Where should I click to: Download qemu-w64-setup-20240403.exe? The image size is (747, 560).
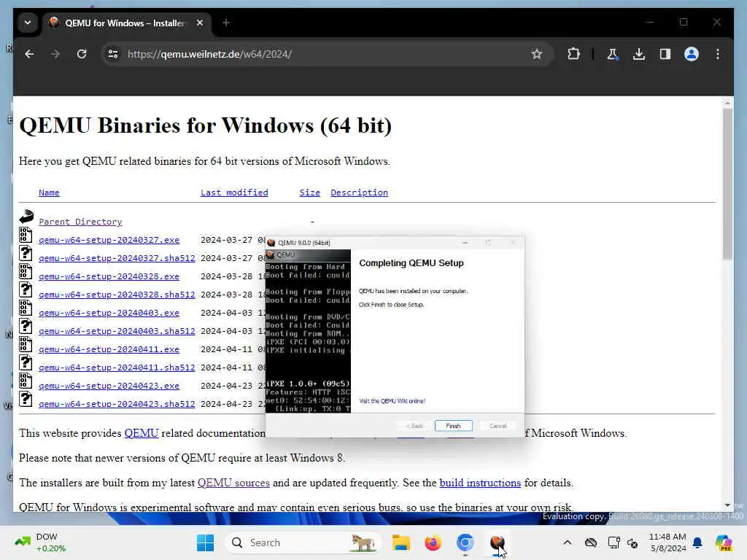pyautogui.click(x=109, y=313)
